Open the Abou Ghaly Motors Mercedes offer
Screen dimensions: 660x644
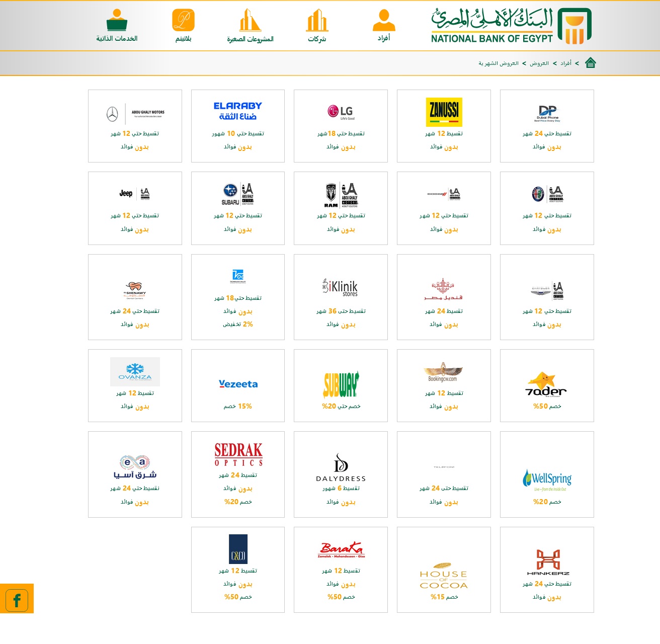135,126
